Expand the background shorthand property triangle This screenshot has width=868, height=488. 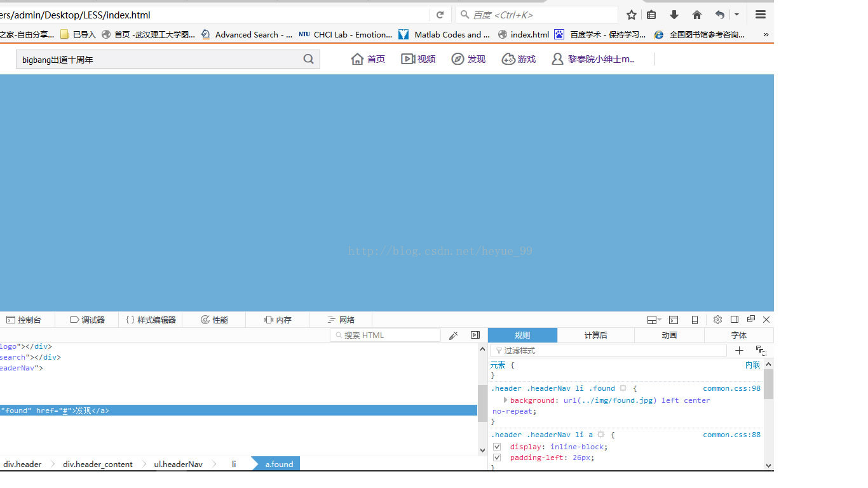point(506,400)
